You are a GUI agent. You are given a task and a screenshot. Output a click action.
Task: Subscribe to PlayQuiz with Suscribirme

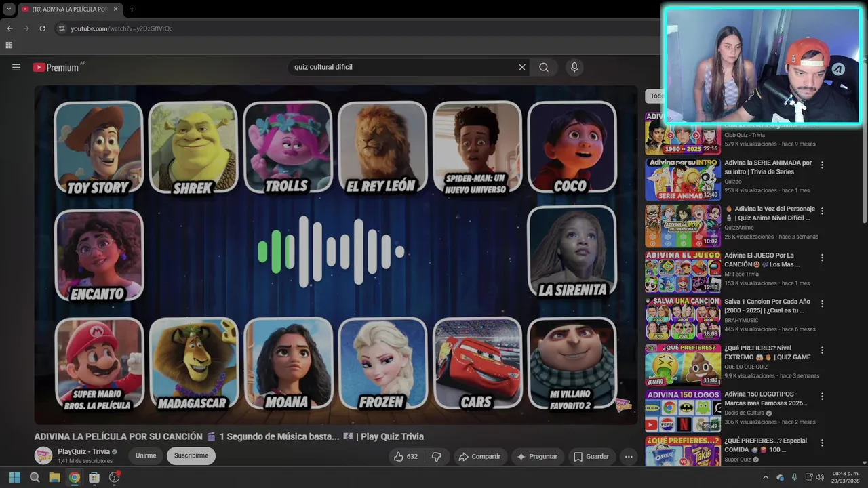point(191,456)
